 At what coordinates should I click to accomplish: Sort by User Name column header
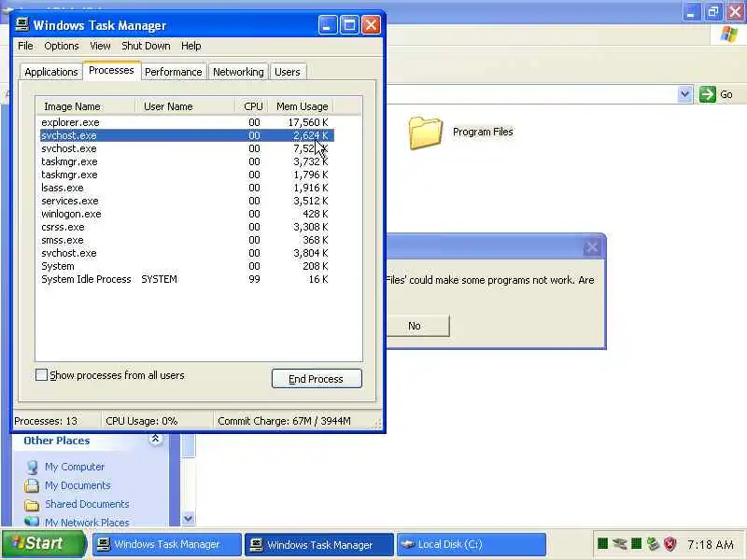[185, 106]
